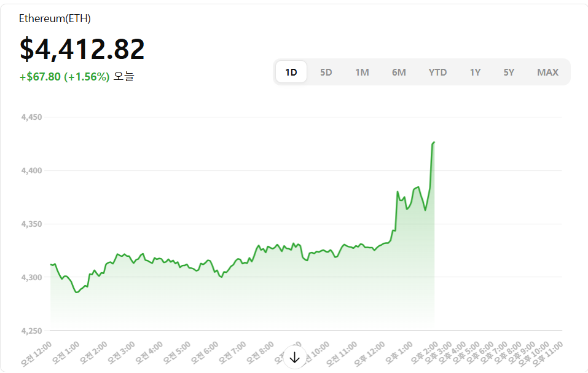The width and height of the screenshot is (588, 373).
Task: Click the 4,400 y-axis label
Action: [31, 171]
